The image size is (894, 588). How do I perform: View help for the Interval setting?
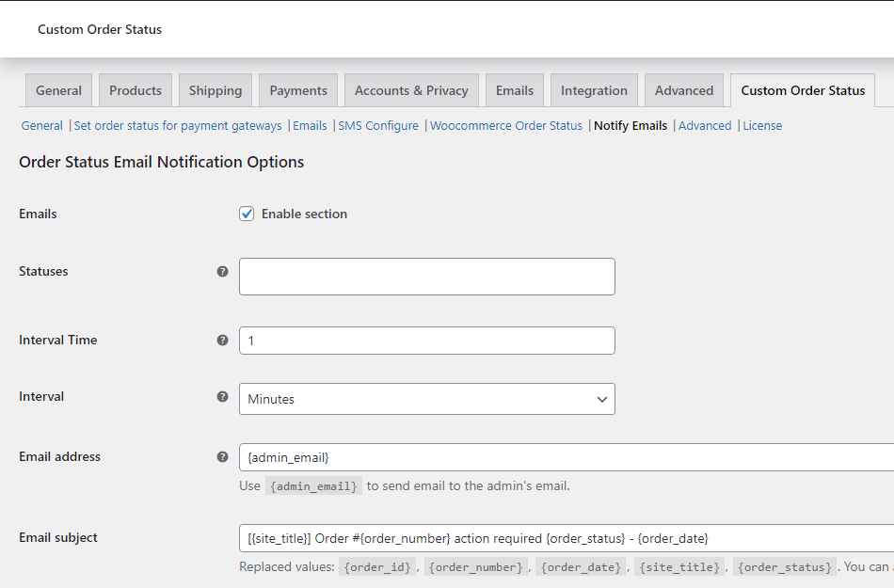222,397
